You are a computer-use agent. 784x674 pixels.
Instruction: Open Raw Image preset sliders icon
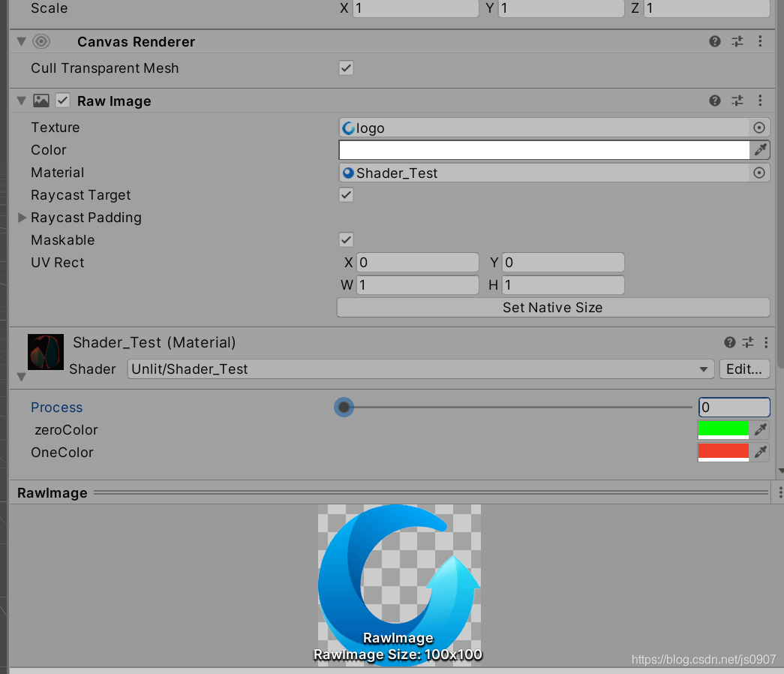pos(737,101)
